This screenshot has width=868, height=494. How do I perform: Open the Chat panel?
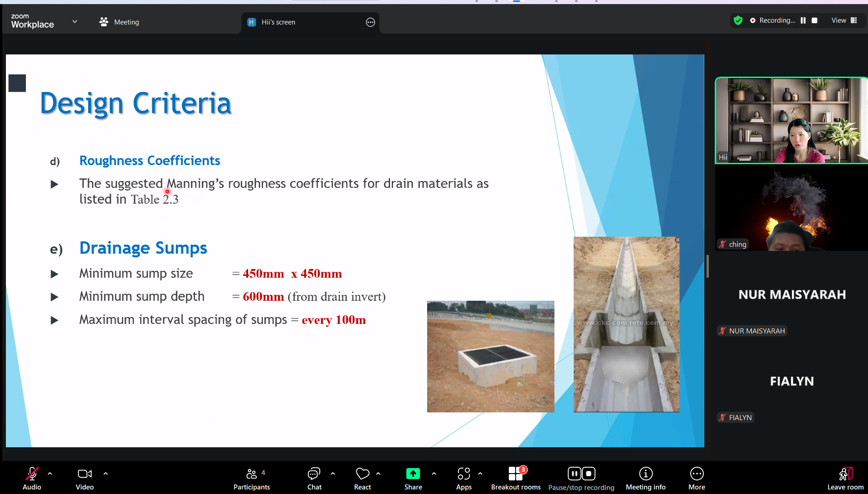tap(314, 479)
